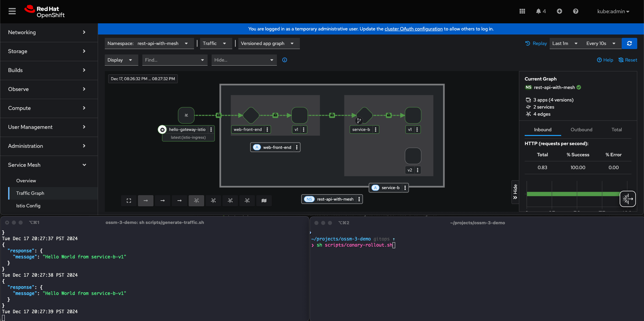The height and width of the screenshot is (321, 644).
Task: Open the Traffic dropdown
Action: (x=216, y=43)
